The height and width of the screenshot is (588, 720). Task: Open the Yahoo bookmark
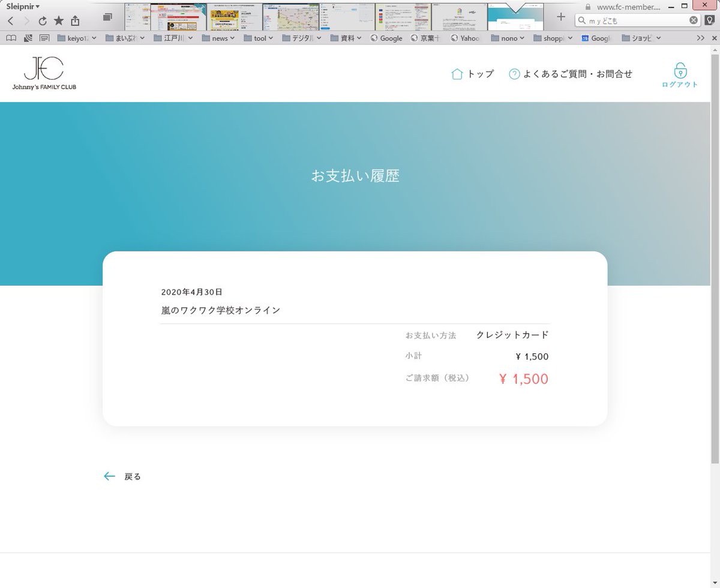tap(466, 38)
